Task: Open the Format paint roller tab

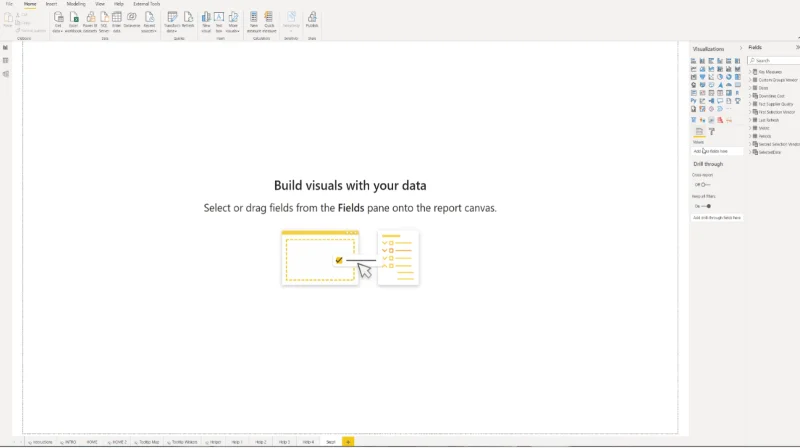Action: pyautogui.click(x=712, y=132)
